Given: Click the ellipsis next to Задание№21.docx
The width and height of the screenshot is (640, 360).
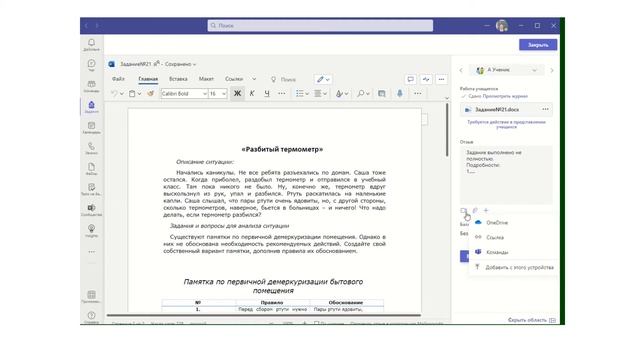Looking at the screenshot, I should 545,109.
